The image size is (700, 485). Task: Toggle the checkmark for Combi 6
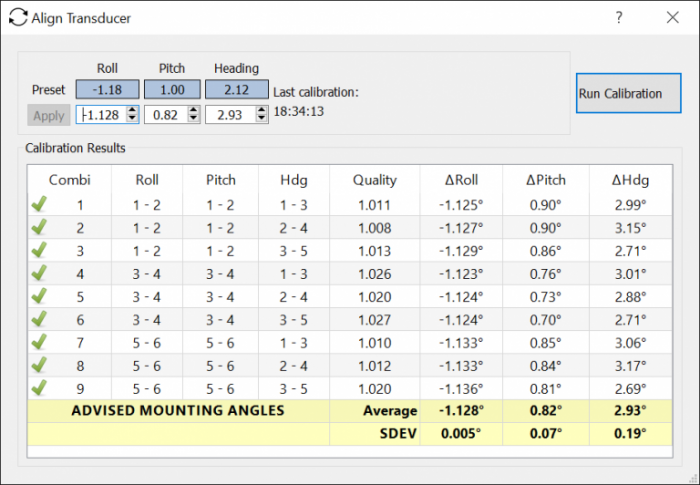39,319
